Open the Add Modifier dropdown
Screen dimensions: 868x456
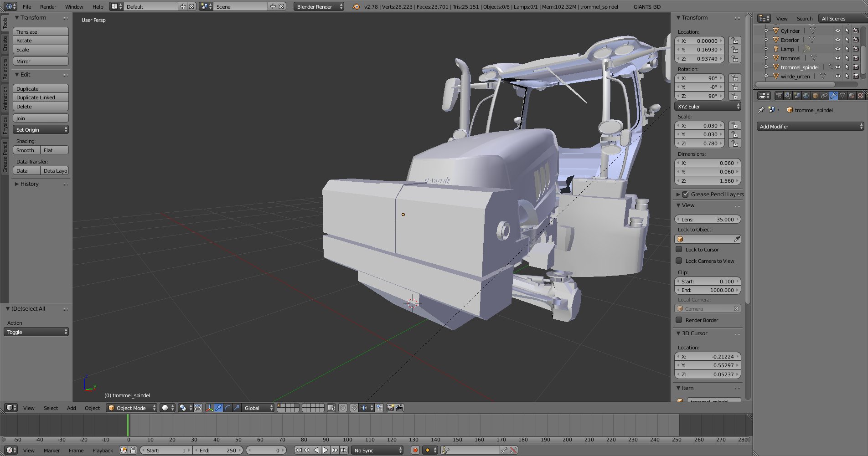click(x=811, y=127)
